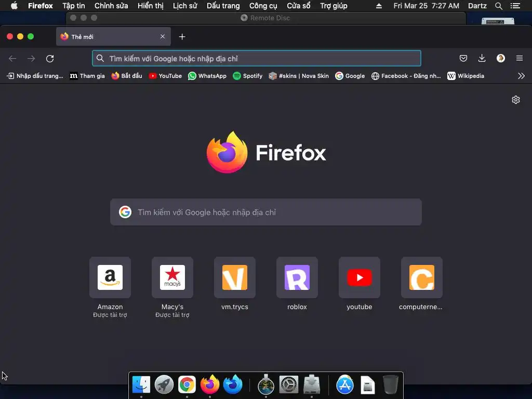Open the hamburger application menu
The height and width of the screenshot is (399, 532).
(520, 58)
